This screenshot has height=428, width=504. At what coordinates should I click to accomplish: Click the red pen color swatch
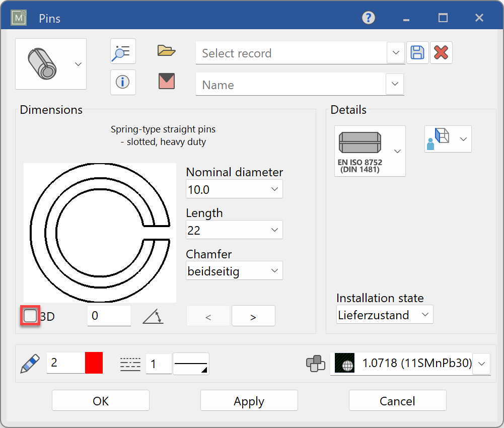click(93, 363)
